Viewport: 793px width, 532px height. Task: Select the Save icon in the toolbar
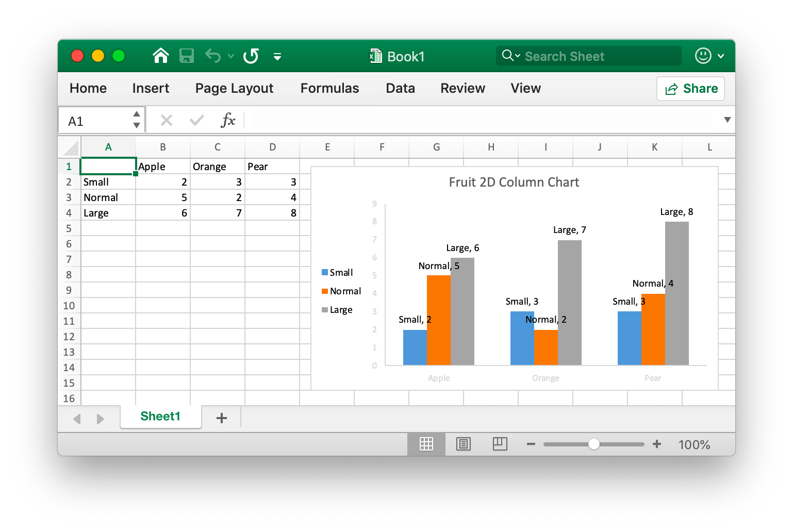pyautogui.click(x=187, y=56)
